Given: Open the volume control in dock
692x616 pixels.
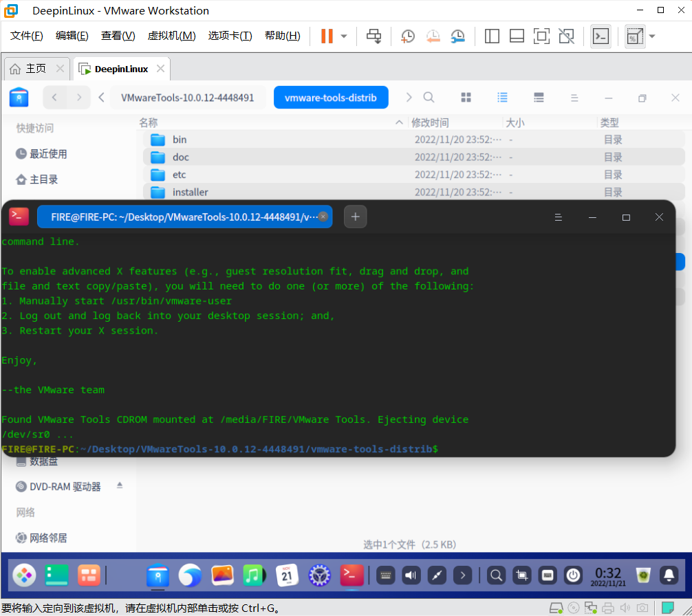Looking at the screenshot, I should point(411,575).
